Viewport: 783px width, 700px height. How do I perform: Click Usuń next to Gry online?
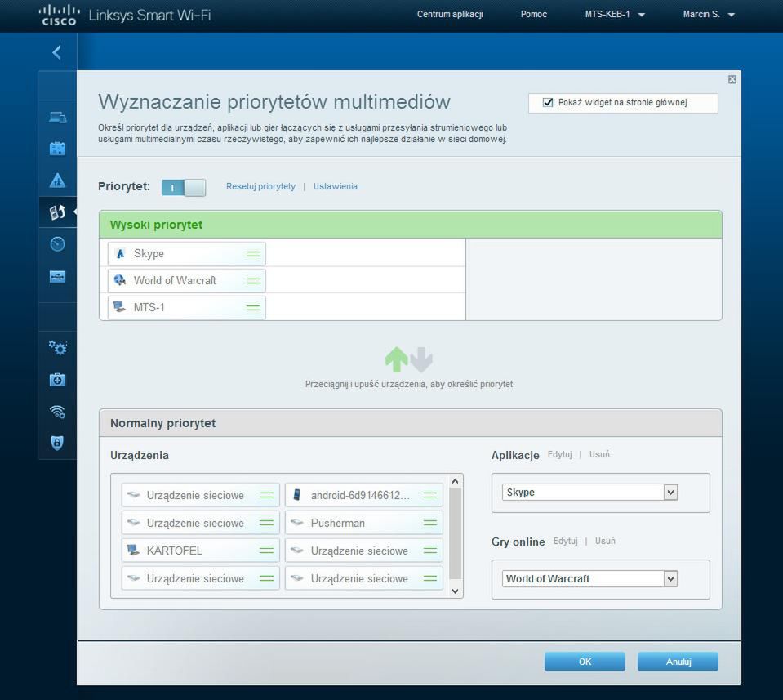pos(605,541)
